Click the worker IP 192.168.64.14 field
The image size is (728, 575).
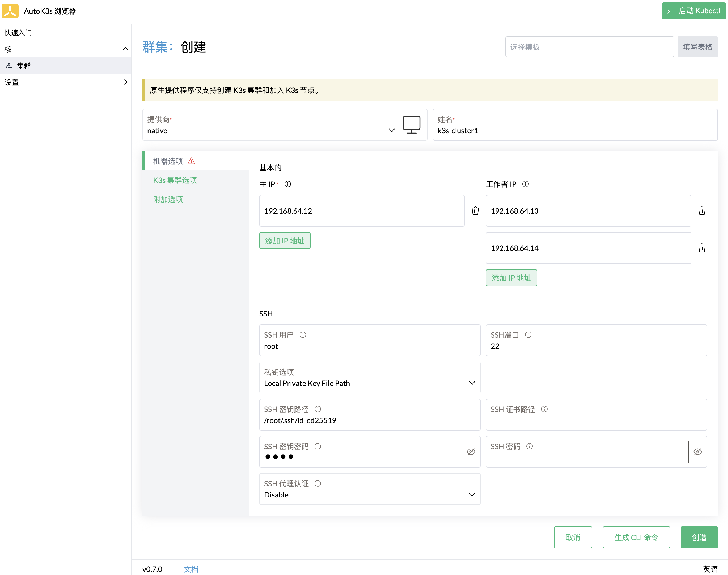tap(588, 248)
